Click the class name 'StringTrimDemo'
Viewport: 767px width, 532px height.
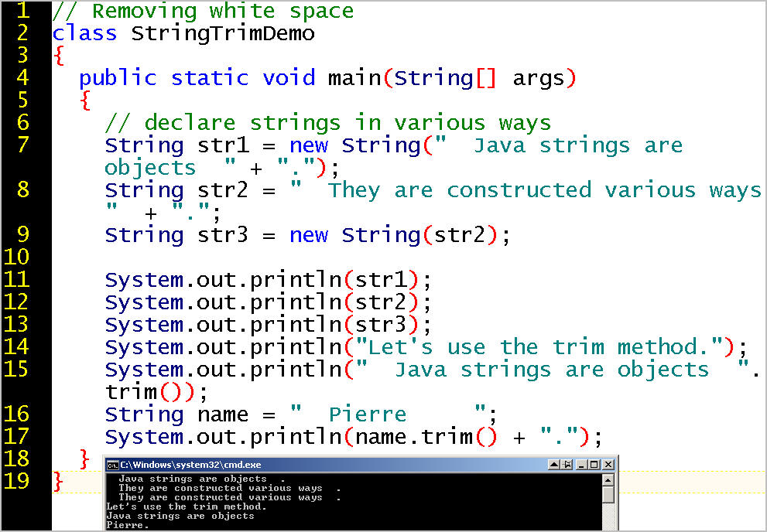[222, 33]
